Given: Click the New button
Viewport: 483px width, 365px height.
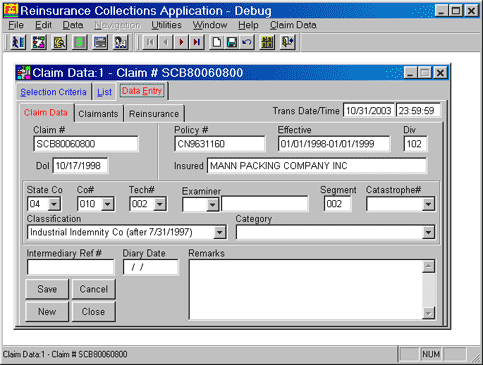Looking at the screenshot, I should (x=47, y=312).
